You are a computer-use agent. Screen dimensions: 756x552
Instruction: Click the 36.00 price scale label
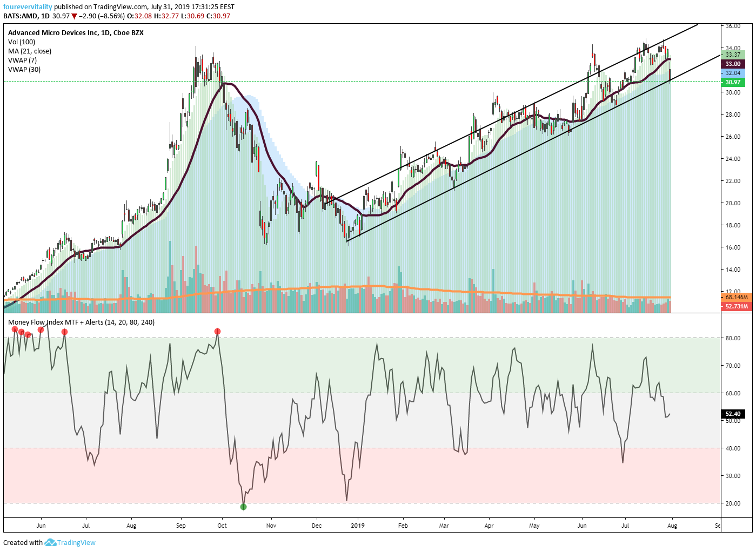click(733, 26)
